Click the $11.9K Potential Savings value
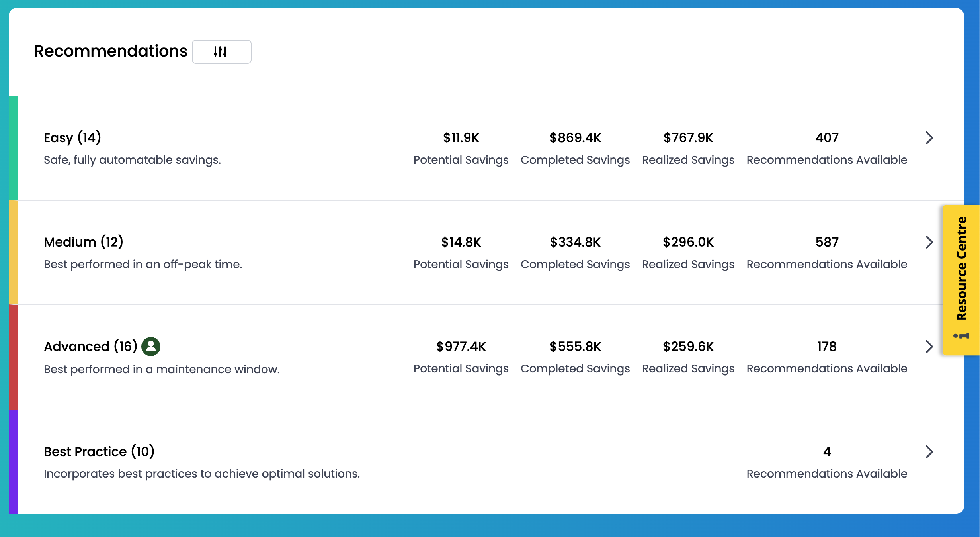Image resolution: width=980 pixels, height=537 pixels. coord(461,138)
